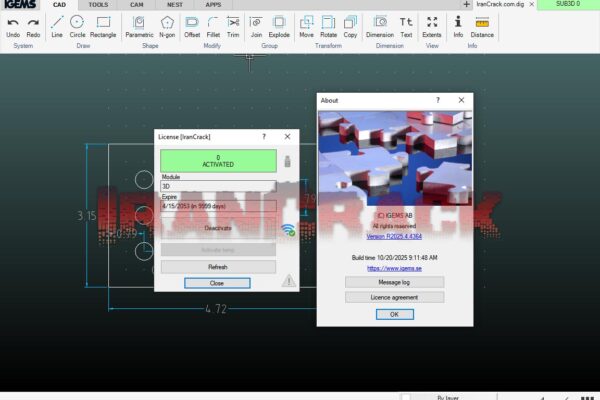
Task: Open the NEST ribbon tab
Action: click(175, 5)
